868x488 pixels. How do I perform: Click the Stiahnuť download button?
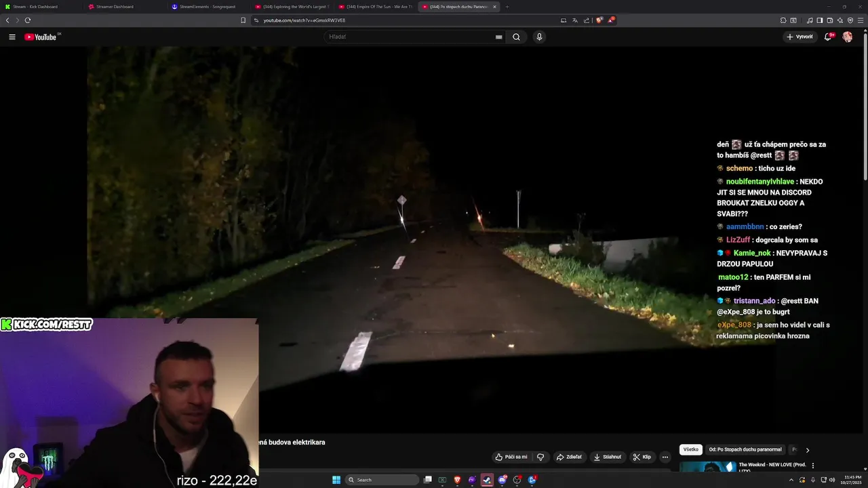click(x=608, y=457)
